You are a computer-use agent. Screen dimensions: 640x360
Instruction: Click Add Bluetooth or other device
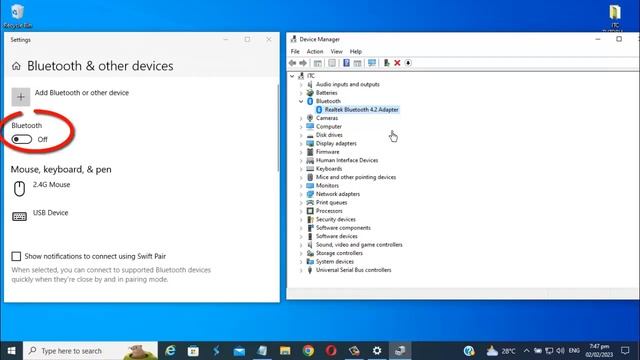coord(82,93)
